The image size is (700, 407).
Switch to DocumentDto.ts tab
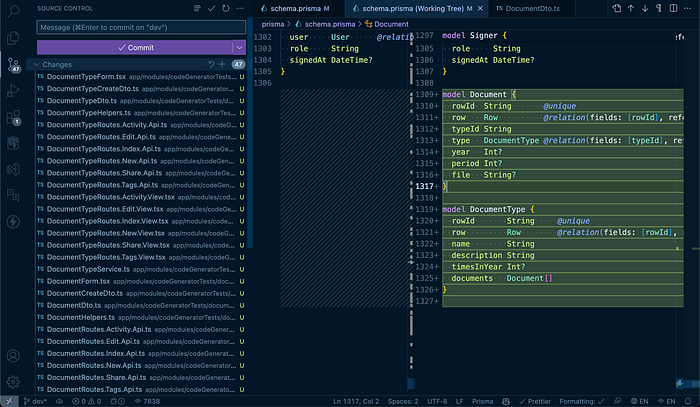click(x=531, y=8)
